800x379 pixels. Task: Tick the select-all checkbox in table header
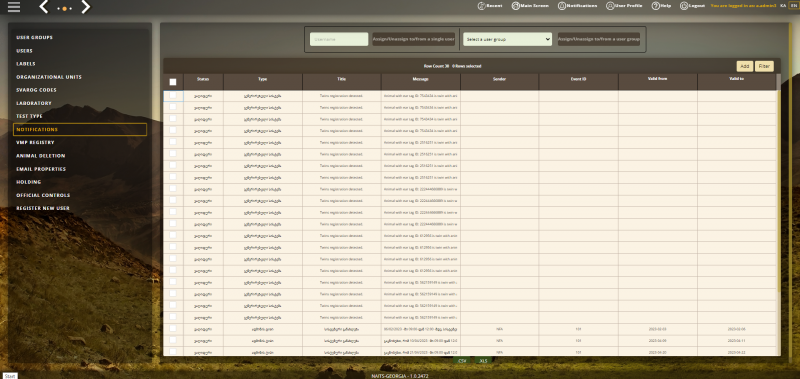(x=173, y=82)
